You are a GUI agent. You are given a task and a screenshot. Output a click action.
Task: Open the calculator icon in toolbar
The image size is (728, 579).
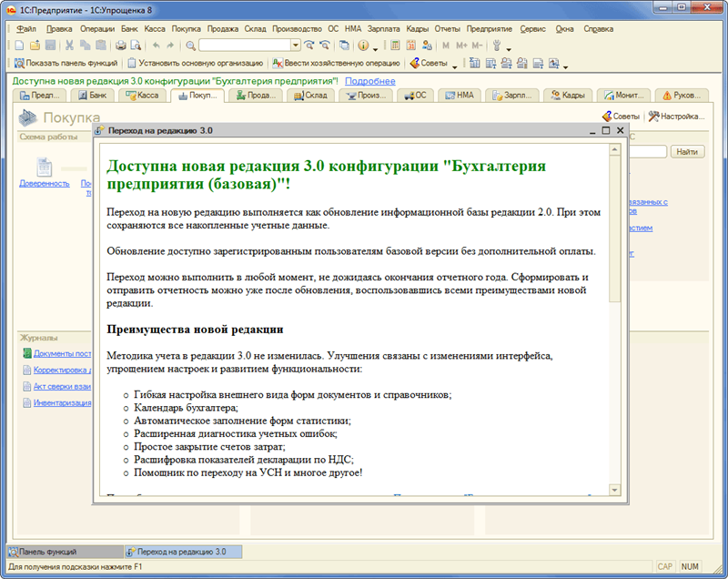pos(395,45)
